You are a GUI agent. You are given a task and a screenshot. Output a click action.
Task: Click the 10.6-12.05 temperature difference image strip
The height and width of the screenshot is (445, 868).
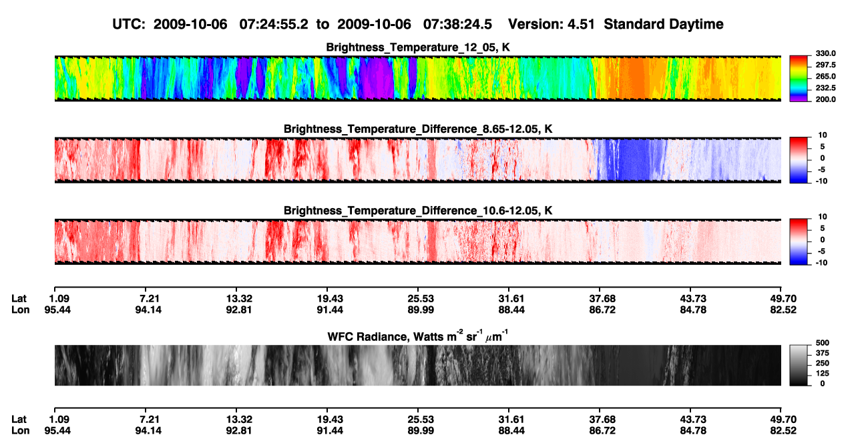coord(417,242)
